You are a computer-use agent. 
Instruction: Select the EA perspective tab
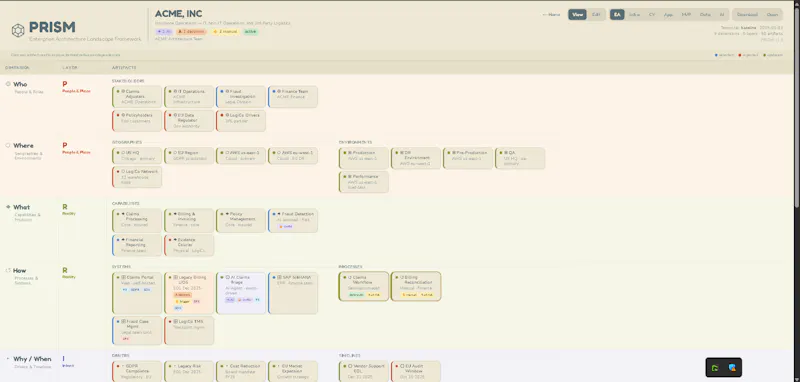click(x=617, y=15)
